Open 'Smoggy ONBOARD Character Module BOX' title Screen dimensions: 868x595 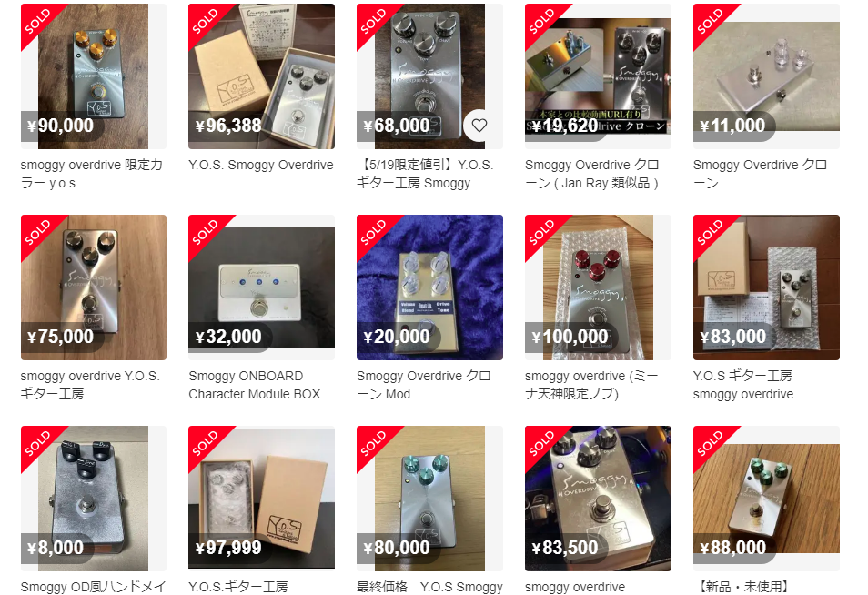pos(260,385)
